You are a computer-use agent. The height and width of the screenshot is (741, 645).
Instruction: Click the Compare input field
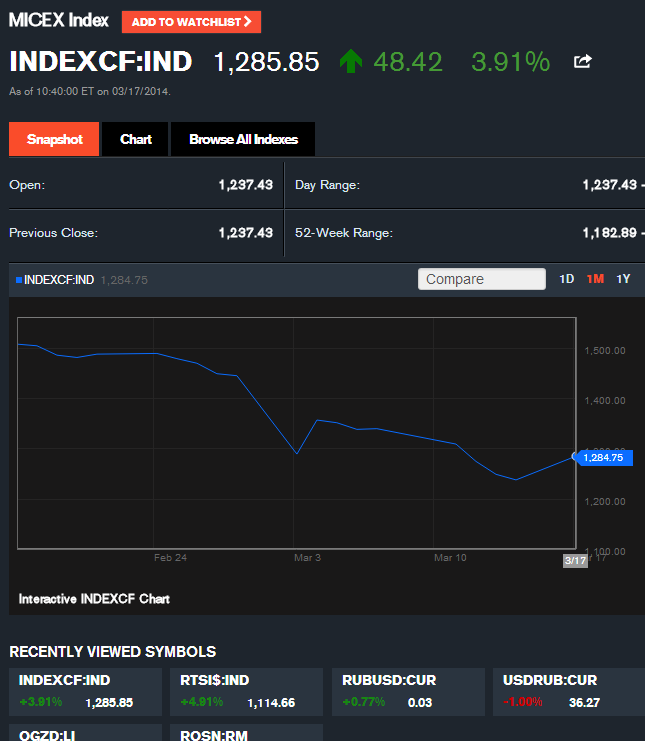pyautogui.click(x=481, y=279)
